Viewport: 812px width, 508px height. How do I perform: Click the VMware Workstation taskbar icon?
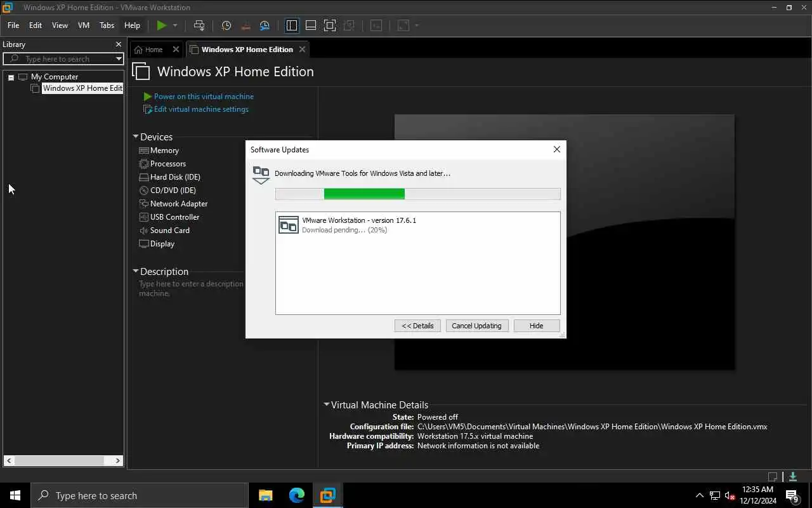(327, 495)
